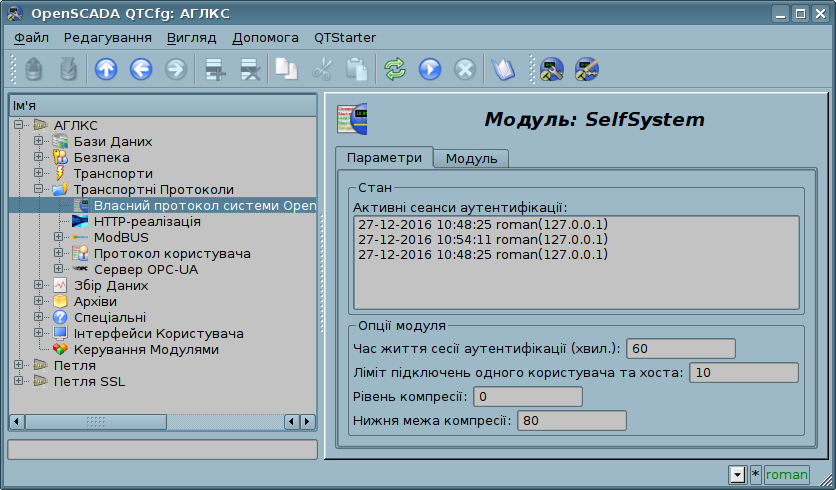Viewport: 836px width, 490px height.
Task: Open the status bar dropdown arrow
Action: pos(737,475)
